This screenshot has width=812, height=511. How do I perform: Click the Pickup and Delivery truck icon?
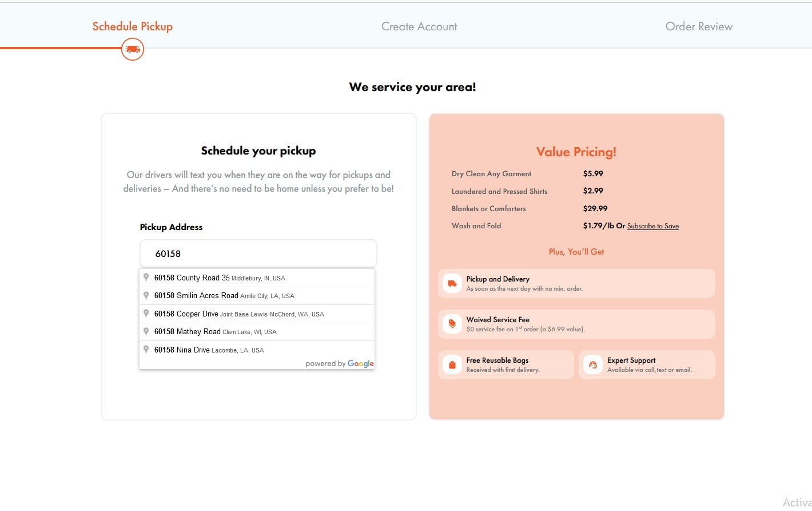click(x=452, y=283)
